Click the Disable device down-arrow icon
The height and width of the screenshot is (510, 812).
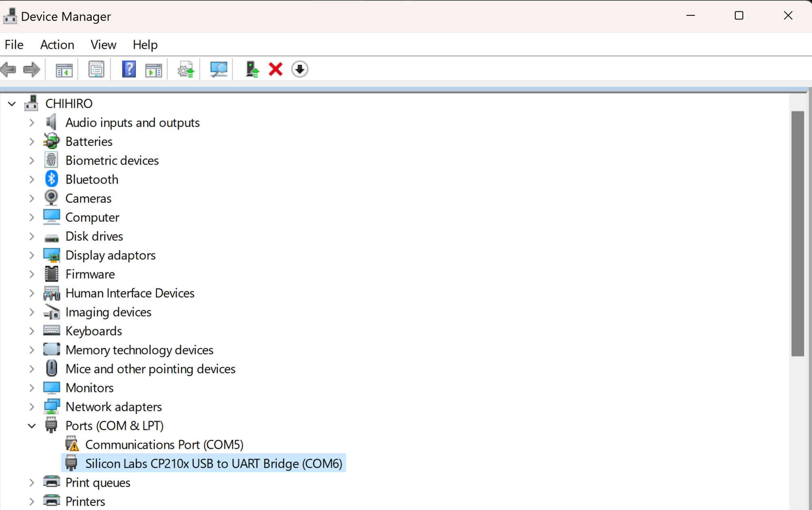click(x=300, y=69)
